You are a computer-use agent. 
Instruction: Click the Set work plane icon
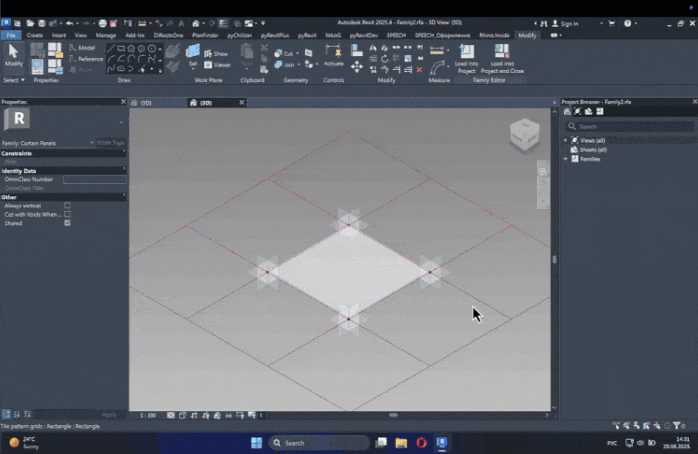[193, 53]
